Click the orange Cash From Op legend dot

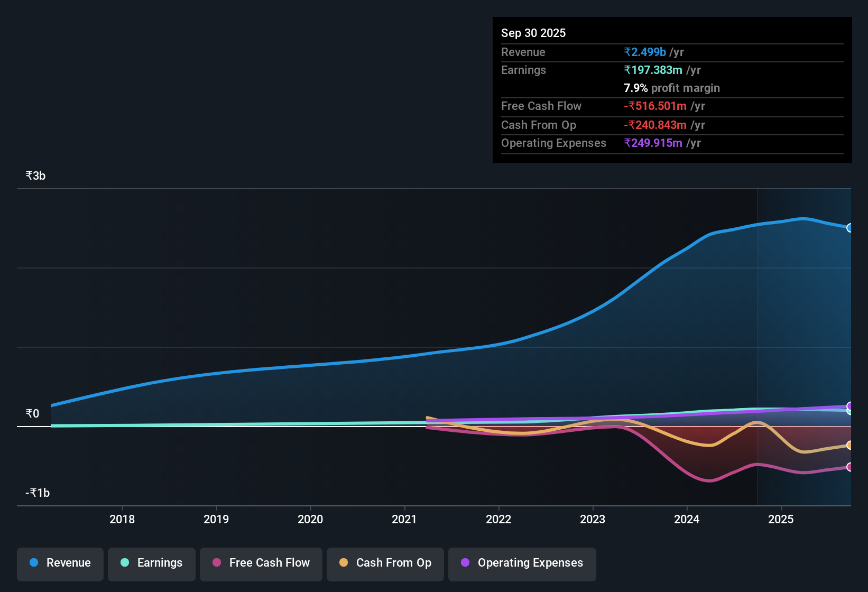[344, 563]
